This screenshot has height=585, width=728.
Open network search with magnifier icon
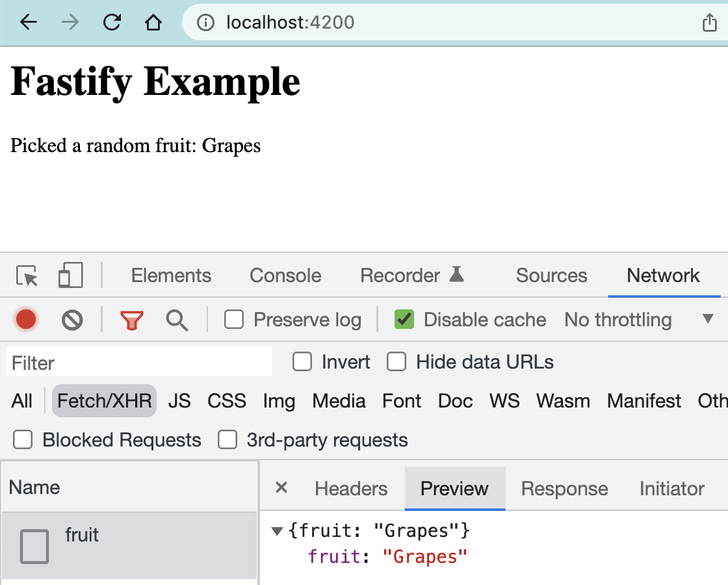coord(177,320)
